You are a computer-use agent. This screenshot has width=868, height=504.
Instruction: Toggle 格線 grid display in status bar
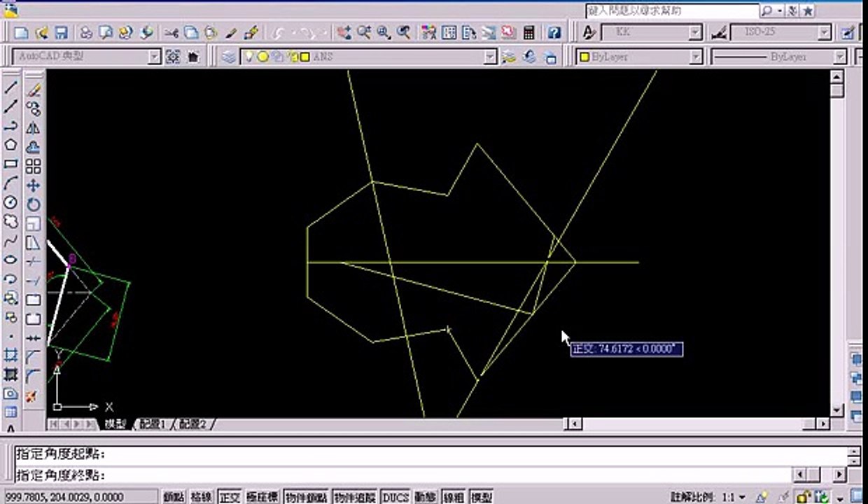pos(202,497)
